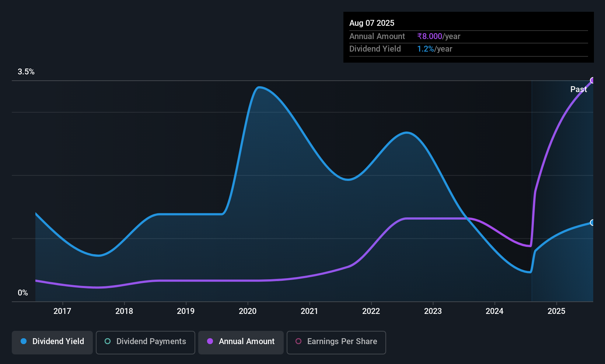The width and height of the screenshot is (605, 364).
Task: Click the purple Annual Amount legend dot
Action: (210, 341)
